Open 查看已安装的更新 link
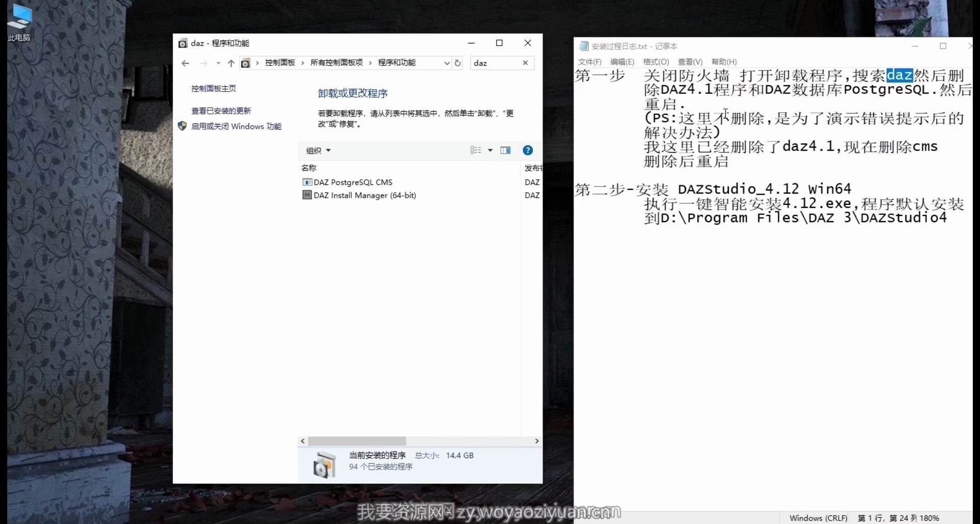 coord(221,111)
